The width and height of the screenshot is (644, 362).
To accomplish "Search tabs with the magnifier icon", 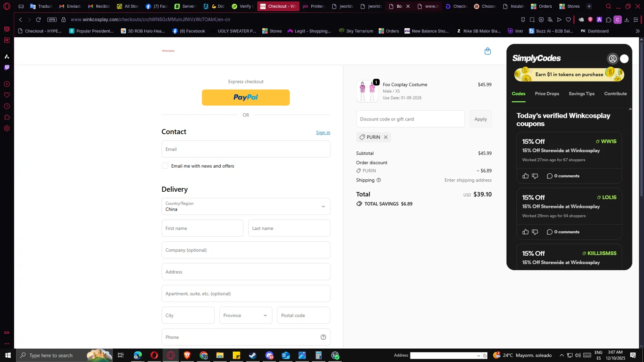I will coord(608,6).
